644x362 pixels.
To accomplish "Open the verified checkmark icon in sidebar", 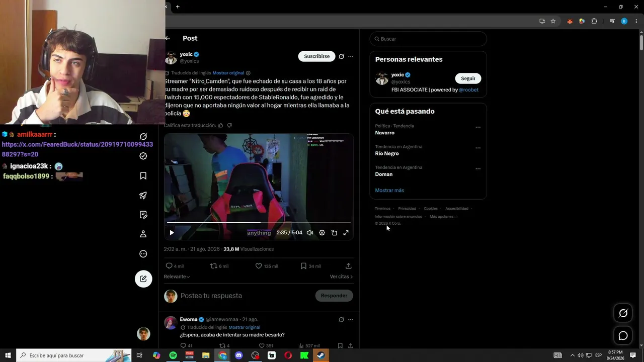I will 143,156.
